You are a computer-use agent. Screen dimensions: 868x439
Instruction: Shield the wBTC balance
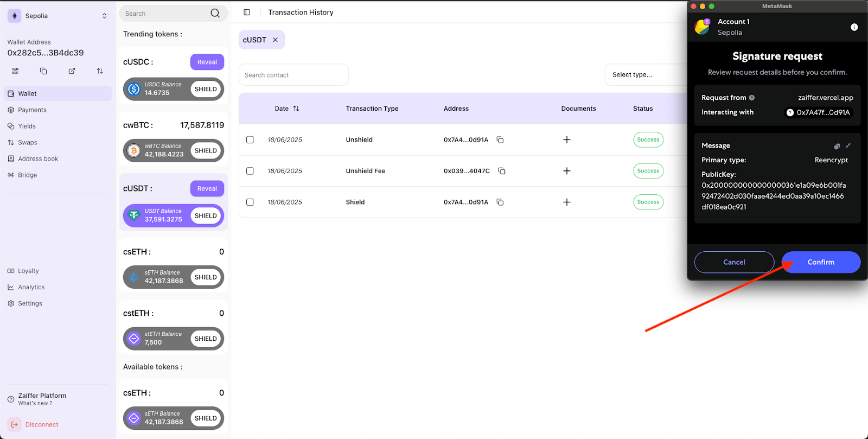coord(206,150)
